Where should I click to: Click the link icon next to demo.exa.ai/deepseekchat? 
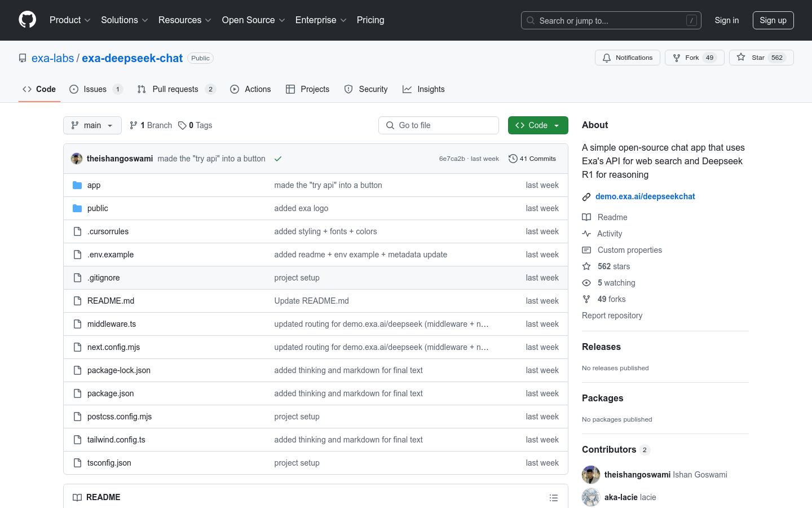pos(586,196)
